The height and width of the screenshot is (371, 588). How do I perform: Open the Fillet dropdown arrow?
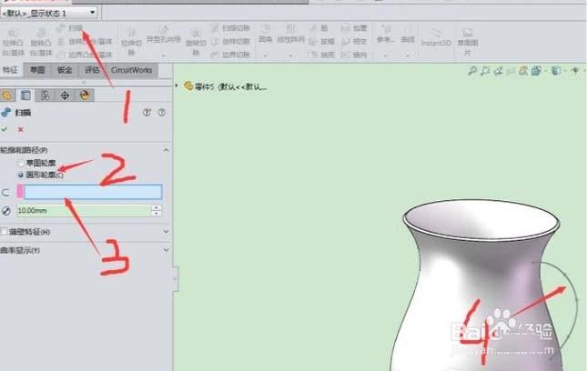[x=265, y=55]
